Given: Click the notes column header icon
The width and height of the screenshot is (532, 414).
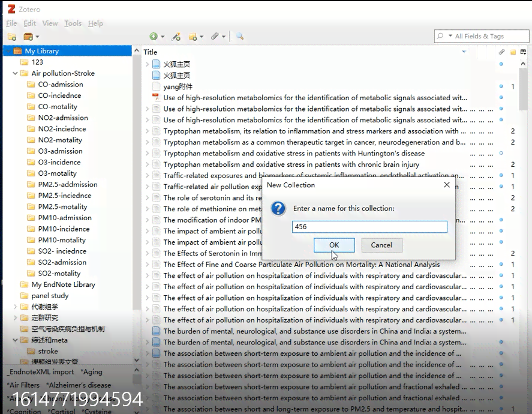Looking at the screenshot, I should point(513,52).
